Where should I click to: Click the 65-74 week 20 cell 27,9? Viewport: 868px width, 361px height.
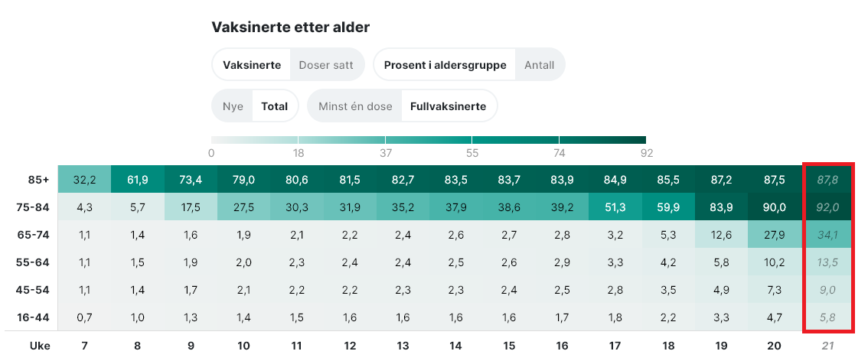[x=775, y=235]
